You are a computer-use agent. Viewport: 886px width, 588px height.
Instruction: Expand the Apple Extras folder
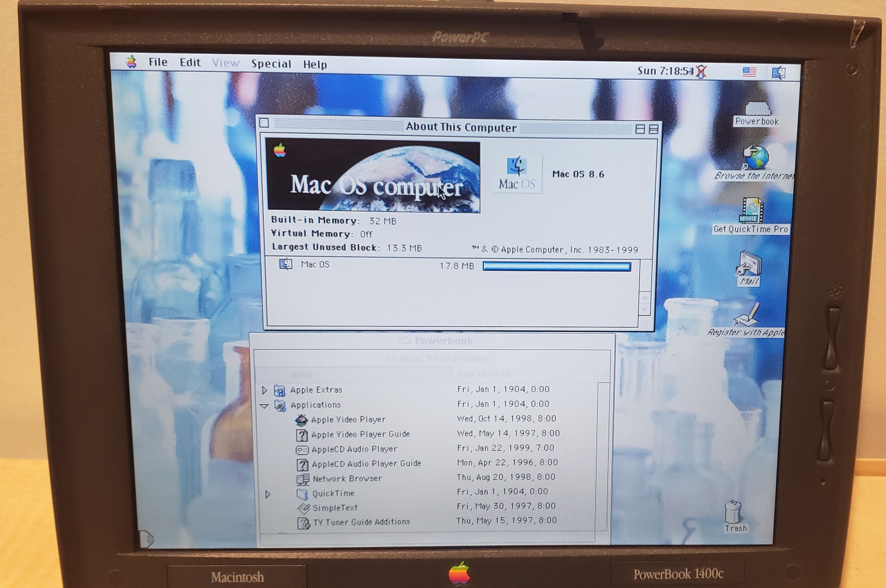[264, 390]
